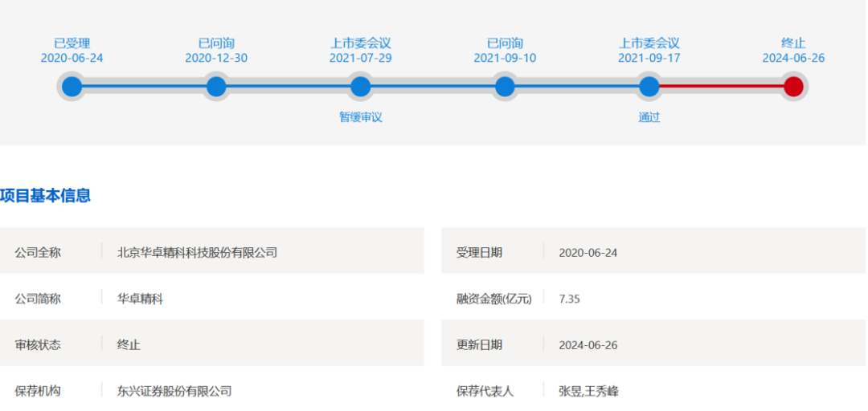Select the timeline dot under 2021-09-10
Screen dimensions: 868x411
point(505,87)
